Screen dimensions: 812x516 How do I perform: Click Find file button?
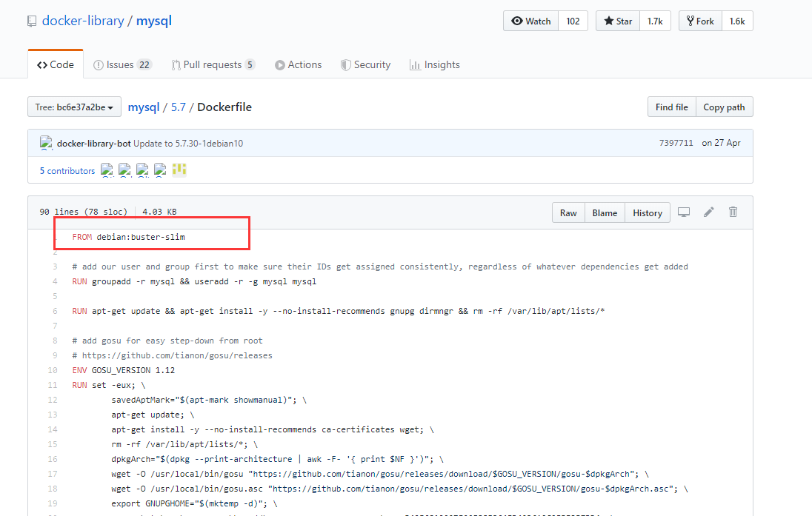pos(672,107)
